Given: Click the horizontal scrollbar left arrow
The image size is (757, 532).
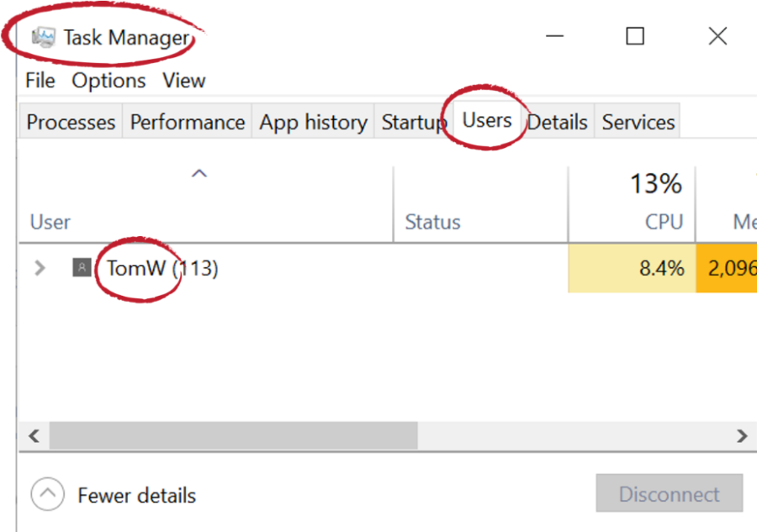Looking at the screenshot, I should (x=34, y=436).
